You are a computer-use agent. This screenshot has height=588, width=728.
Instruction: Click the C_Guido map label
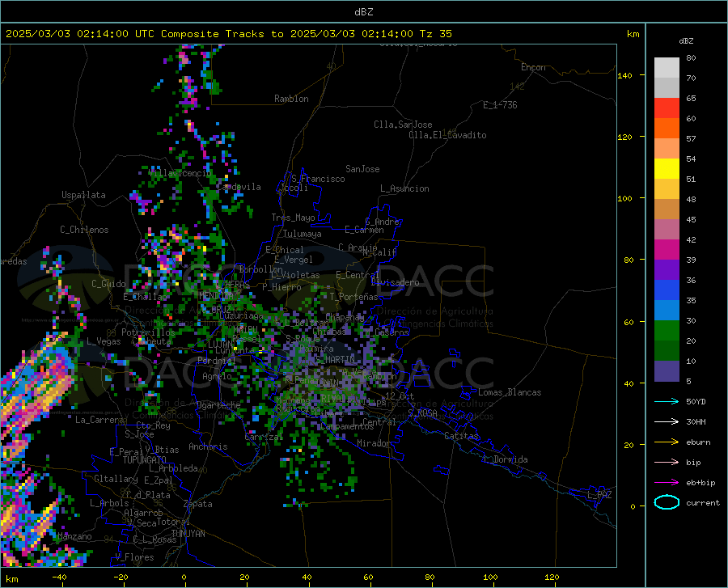pos(108,284)
